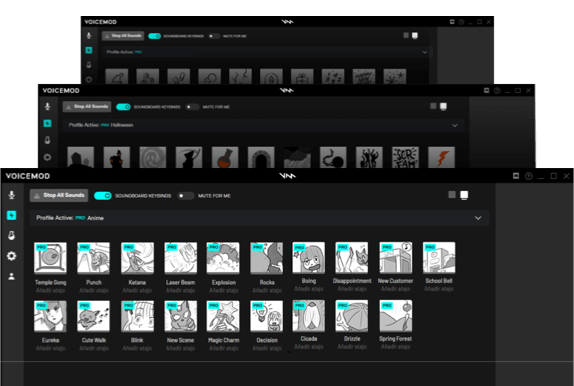Open the Voicelab flask icon in front window
Screen dimensions: 574x386
(11, 235)
